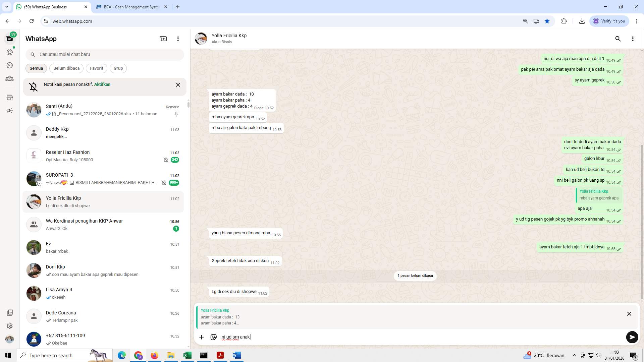Enable notifications via Aktifkan link
The width and height of the screenshot is (644, 362).
[x=102, y=84]
